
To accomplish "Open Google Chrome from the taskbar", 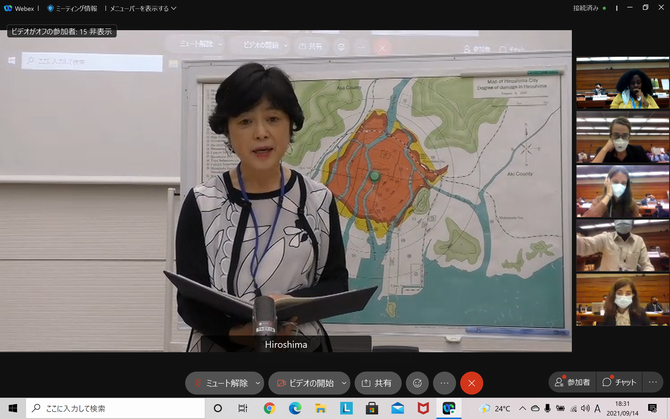I will [270, 408].
